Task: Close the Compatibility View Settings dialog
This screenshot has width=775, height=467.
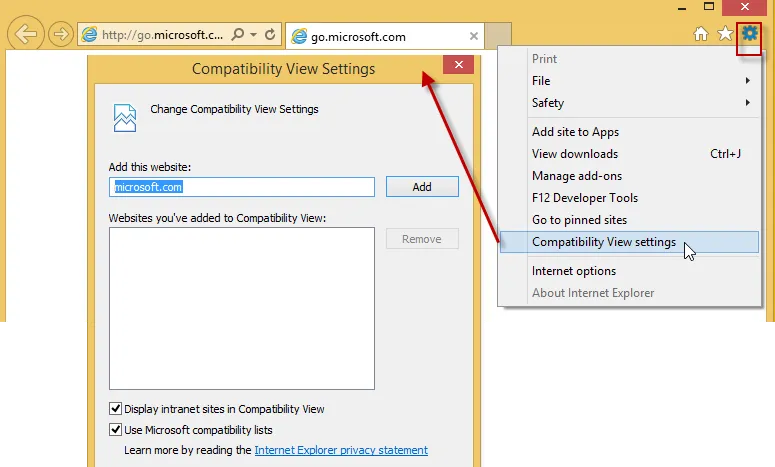Action: [x=459, y=65]
